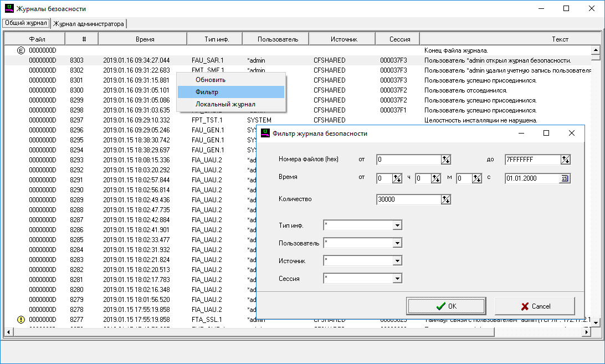
Task: Click the spinner on the file number 'от' field
Action: point(446,160)
